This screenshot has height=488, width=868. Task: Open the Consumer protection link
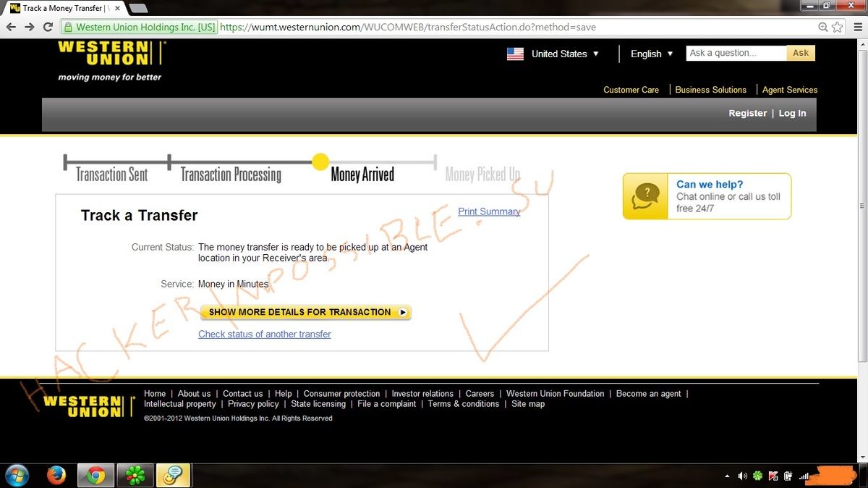(341, 394)
